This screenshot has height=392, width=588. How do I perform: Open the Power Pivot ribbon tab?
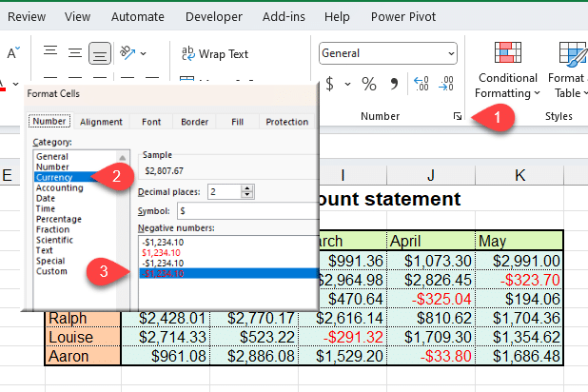pos(403,16)
